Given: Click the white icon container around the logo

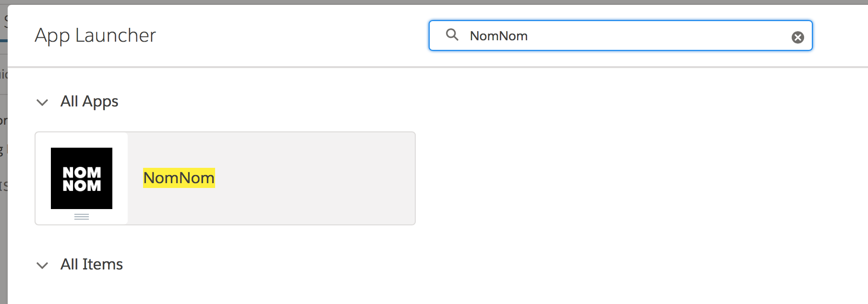Looking at the screenshot, I should point(82,178).
